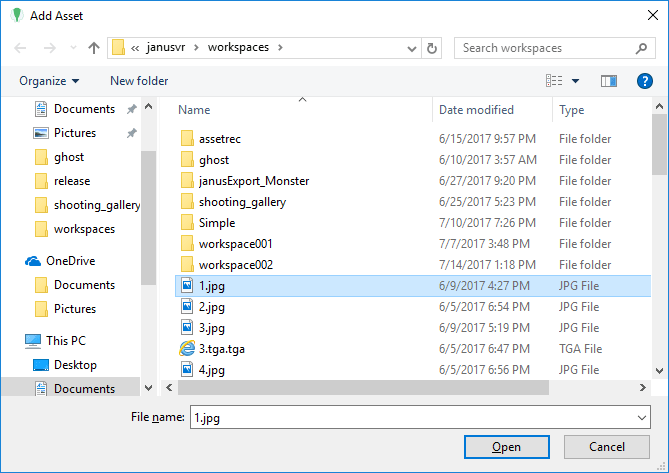Click the Up one level arrow
This screenshot has height=473, width=669.
[x=94, y=48]
